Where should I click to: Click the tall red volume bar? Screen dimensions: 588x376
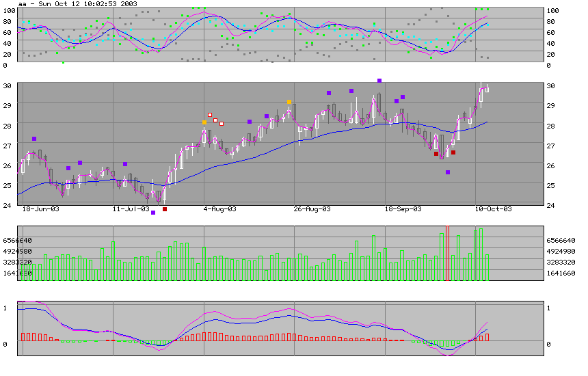pyautogui.click(x=448, y=253)
